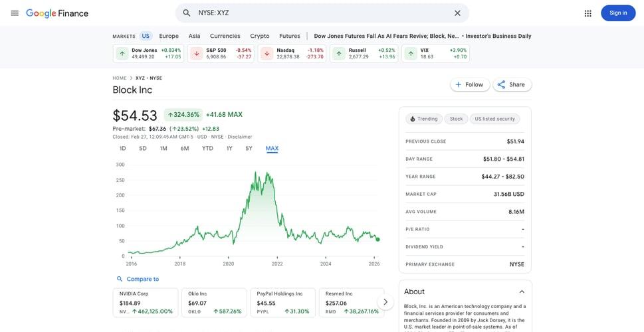644x332 pixels.
Task: Switch chart to 1M range
Action: [163, 149]
